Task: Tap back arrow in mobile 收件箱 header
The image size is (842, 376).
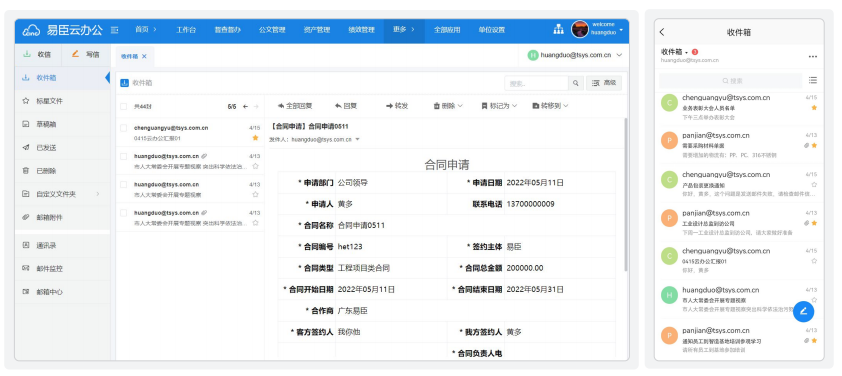Action: click(x=662, y=32)
